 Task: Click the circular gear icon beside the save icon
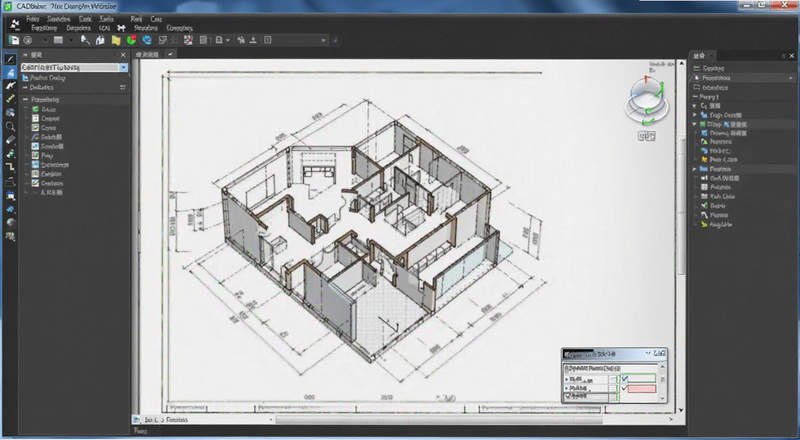point(28,40)
